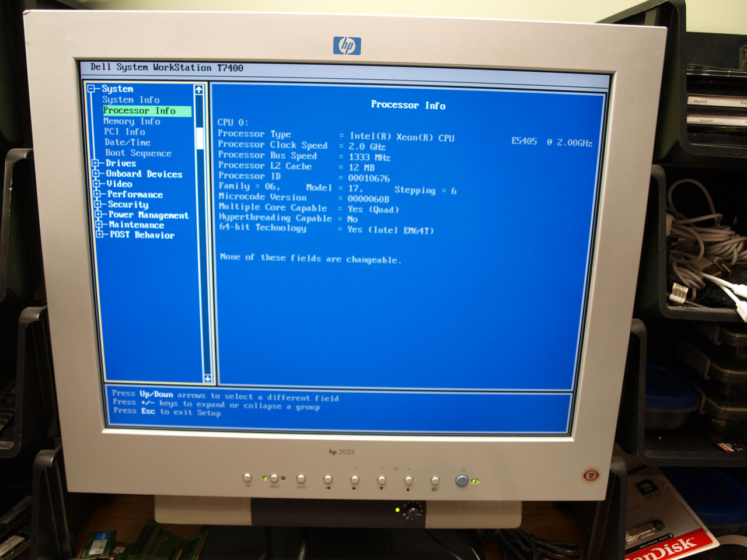The height and width of the screenshot is (560, 747).
Task: Click the 'Processor Info' panel heading
Action: (408, 105)
